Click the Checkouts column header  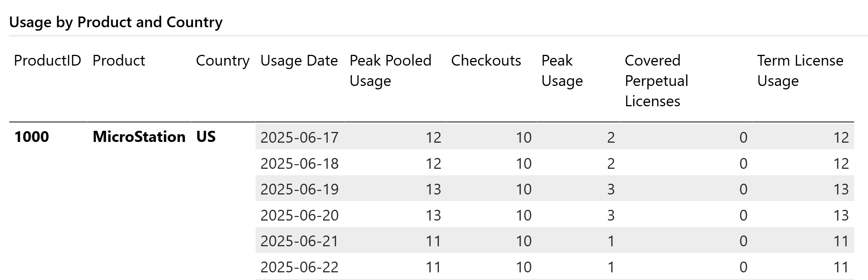point(486,61)
